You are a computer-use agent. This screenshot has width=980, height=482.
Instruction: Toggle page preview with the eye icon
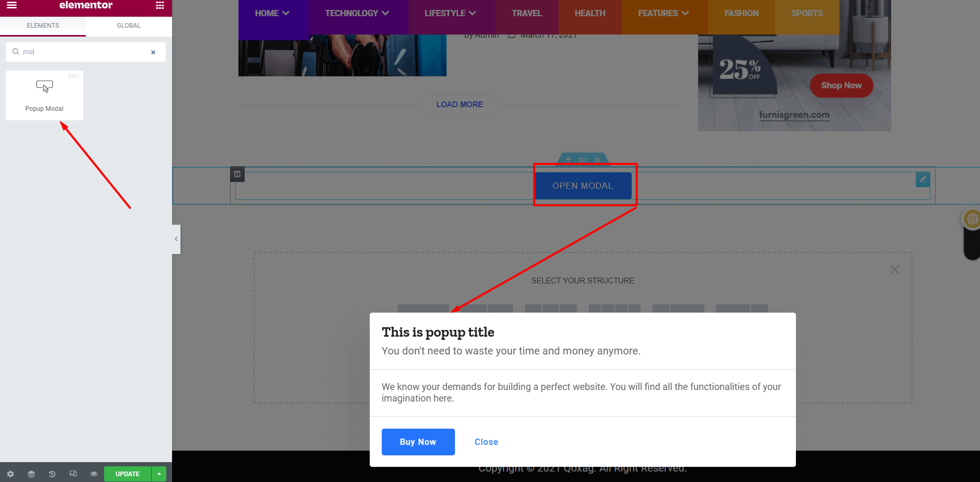click(x=94, y=474)
